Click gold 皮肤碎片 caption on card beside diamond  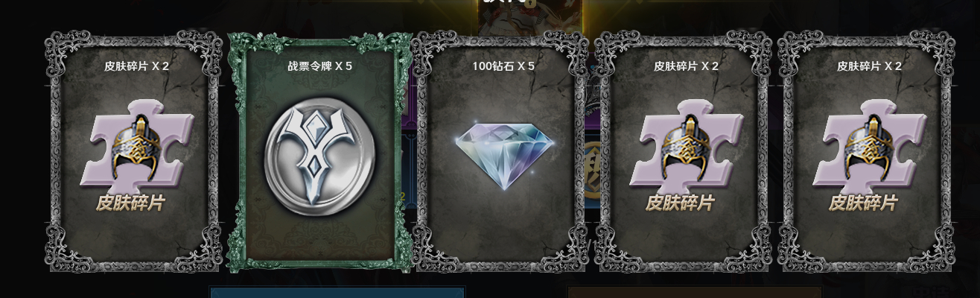pos(681,203)
